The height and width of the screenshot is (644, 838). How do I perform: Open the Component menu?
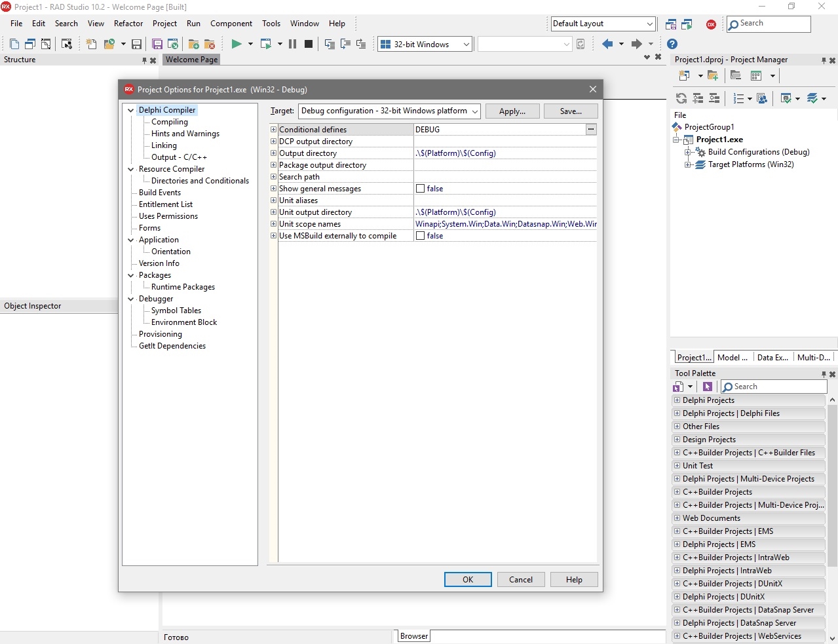click(231, 24)
